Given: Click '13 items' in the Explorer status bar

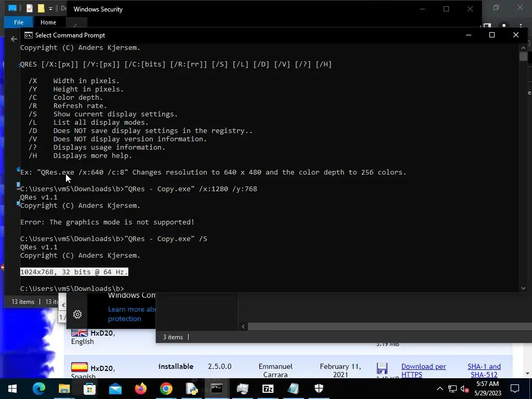Looking at the screenshot, I should pyautogui.click(x=23, y=302).
